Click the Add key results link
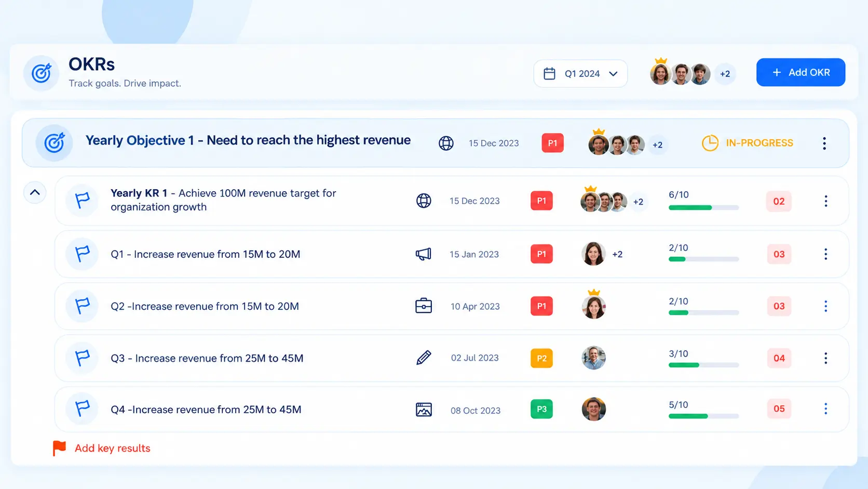This screenshot has height=489, width=868. [x=113, y=448]
